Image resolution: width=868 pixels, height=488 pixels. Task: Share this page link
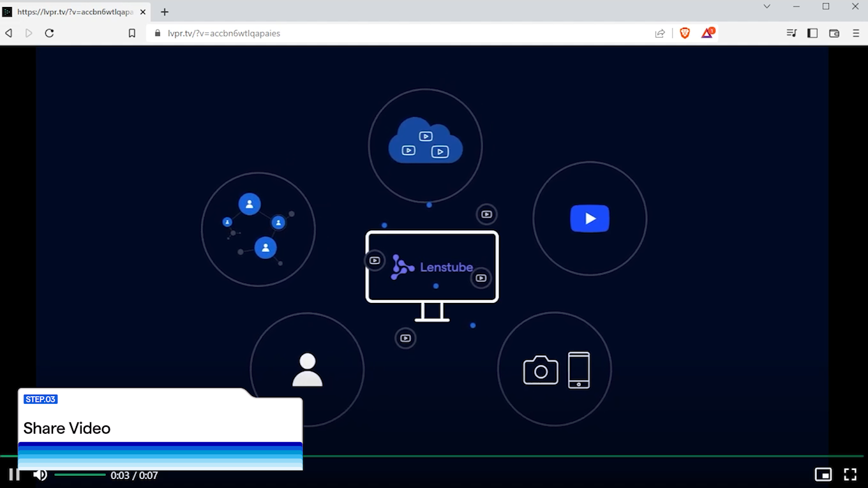pos(660,33)
